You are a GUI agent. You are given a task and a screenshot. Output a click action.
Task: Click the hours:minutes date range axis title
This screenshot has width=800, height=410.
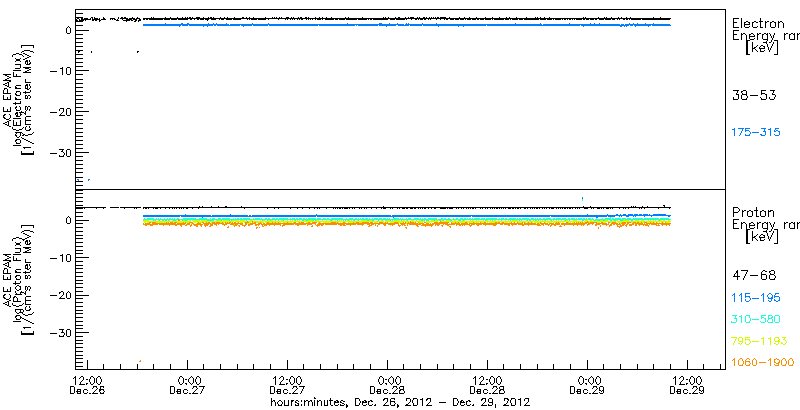[400, 402]
